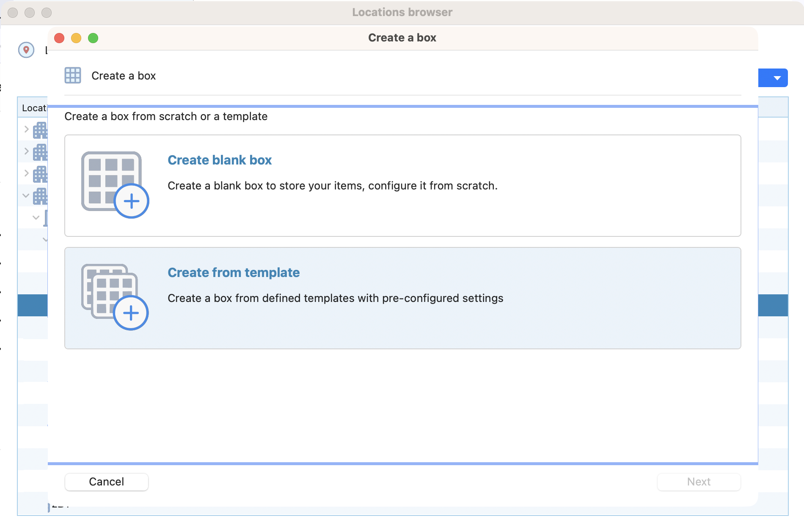Screen dimensions: 804x532
Task: Select the fourth, expanded building icon
Action: click(41, 196)
